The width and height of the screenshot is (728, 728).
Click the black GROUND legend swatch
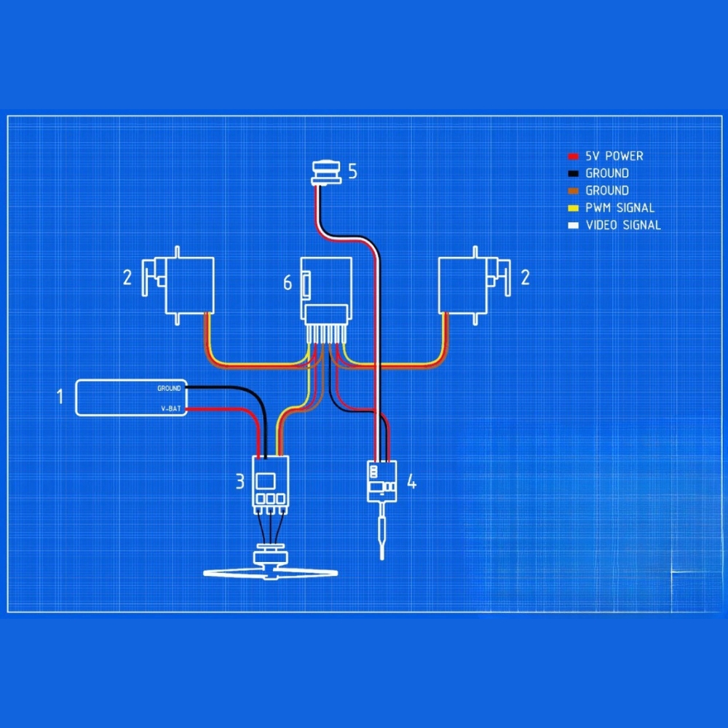pos(574,174)
